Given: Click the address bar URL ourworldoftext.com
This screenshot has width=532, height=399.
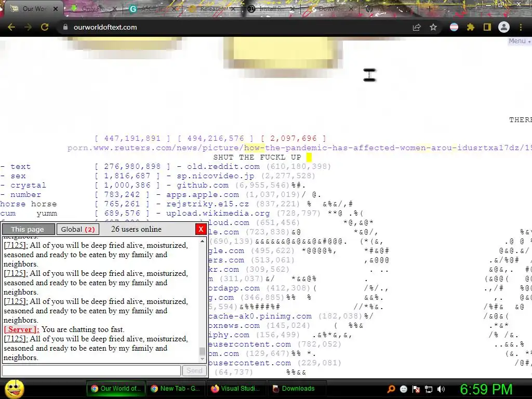Looking at the screenshot, I should pyautogui.click(x=105, y=27).
